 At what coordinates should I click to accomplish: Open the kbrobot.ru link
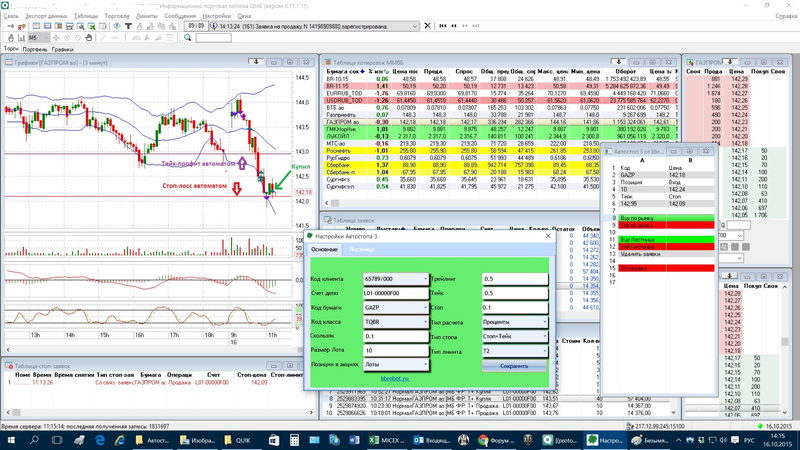(x=395, y=380)
